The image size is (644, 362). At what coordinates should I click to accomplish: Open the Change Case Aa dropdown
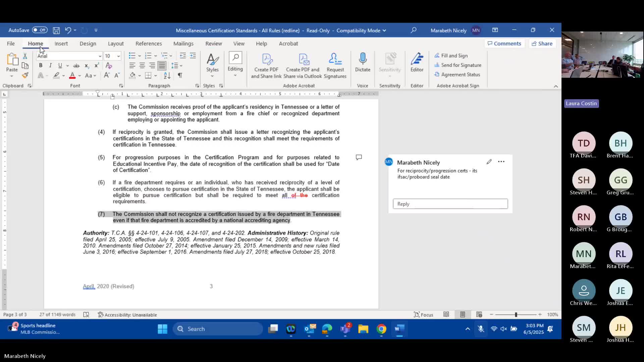coord(90,75)
